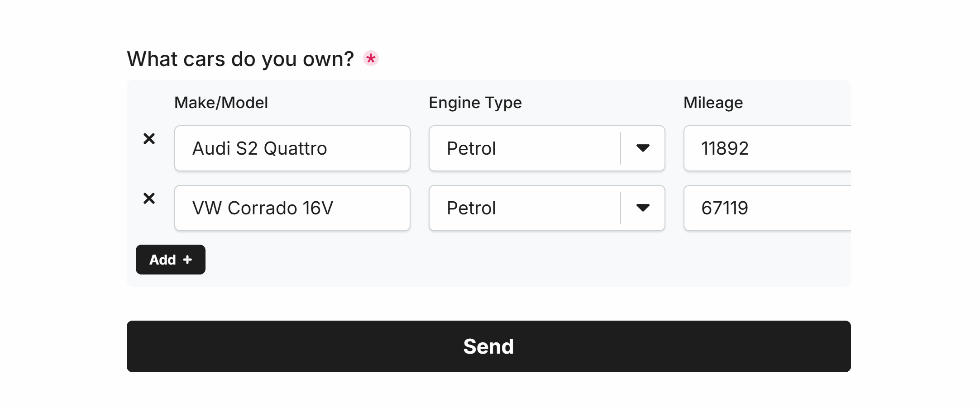980x407 pixels.
Task: Focus the VW Corrado 16V text field
Action: [292, 208]
